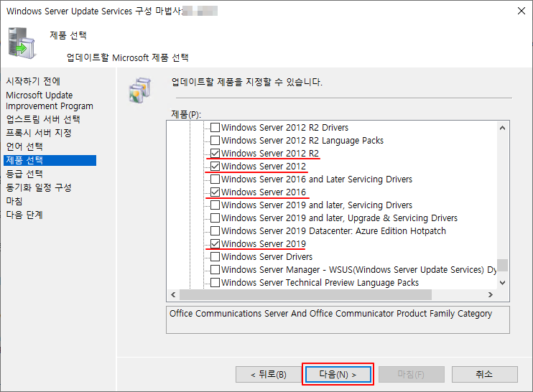Click the scroll left arrow of product list

173,294
